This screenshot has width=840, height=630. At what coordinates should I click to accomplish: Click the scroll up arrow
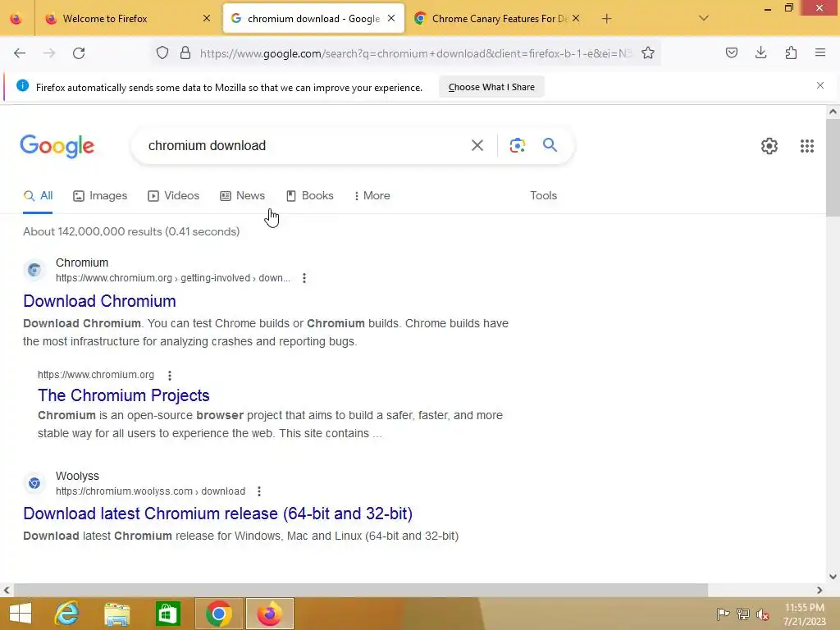click(833, 112)
